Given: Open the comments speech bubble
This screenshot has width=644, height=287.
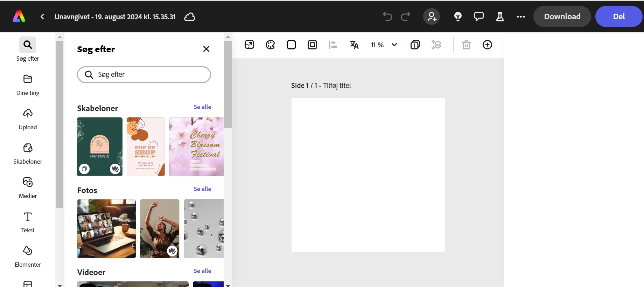Looking at the screenshot, I should [x=479, y=16].
